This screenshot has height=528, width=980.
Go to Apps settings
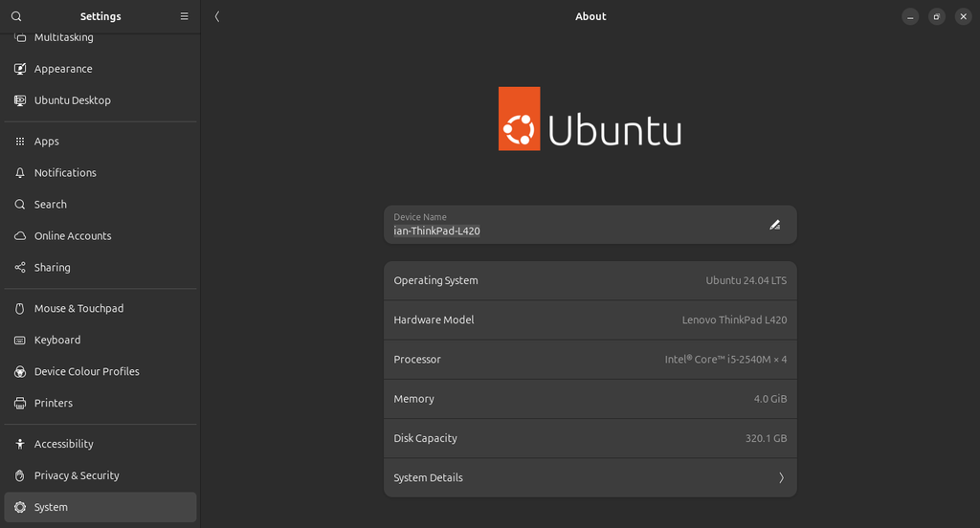click(46, 142)
